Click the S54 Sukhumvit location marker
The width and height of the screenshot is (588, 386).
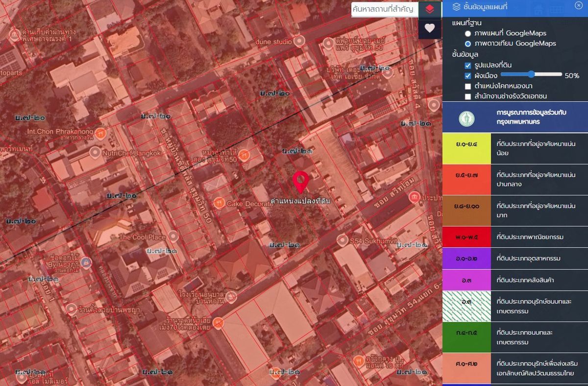pyautogui.click(x=343, y=240)
